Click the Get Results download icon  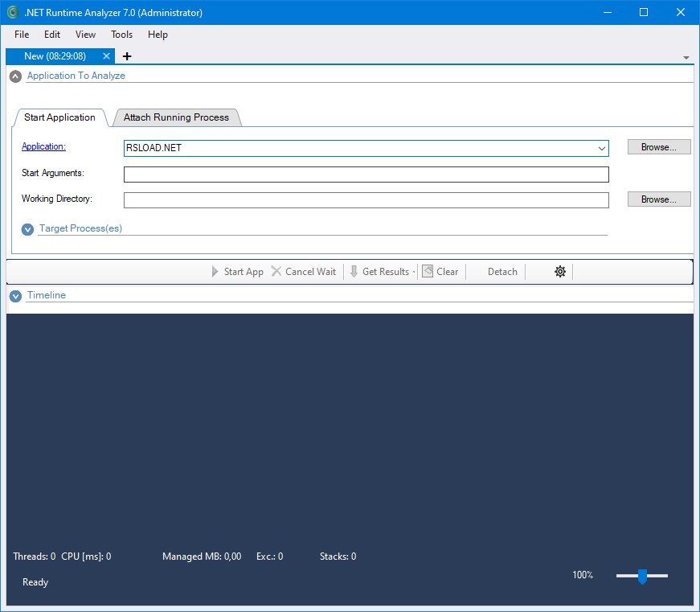click(354, 271)
